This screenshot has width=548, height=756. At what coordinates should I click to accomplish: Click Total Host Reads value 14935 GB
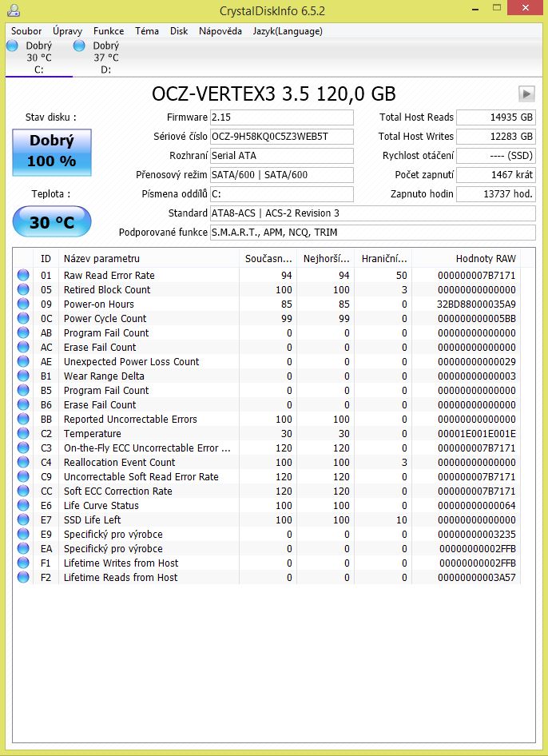[x=496, y=117]
